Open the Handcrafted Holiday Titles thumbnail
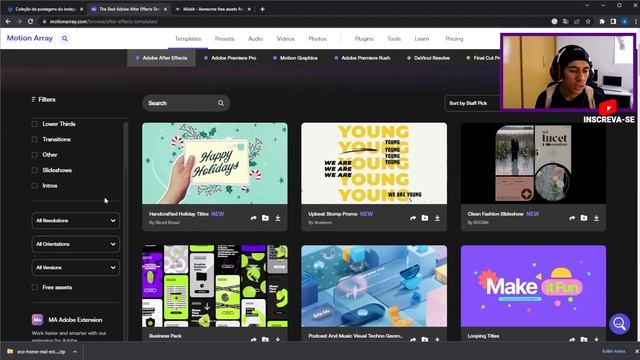This screenshot has height=360, width=640. click(215, 163)
